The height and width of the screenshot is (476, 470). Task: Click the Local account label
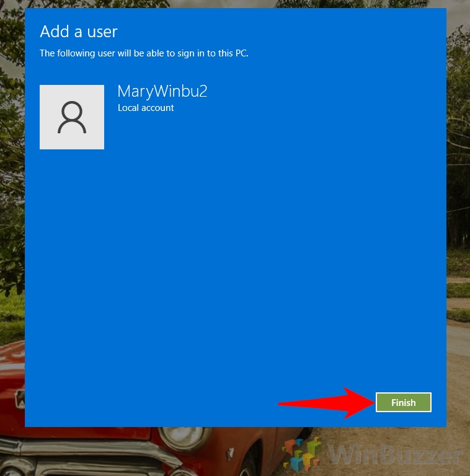pos(146,108)
